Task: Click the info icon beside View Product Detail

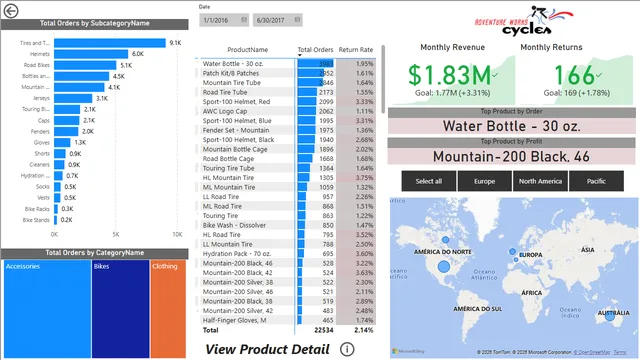Action: click(x=347, y=349)
